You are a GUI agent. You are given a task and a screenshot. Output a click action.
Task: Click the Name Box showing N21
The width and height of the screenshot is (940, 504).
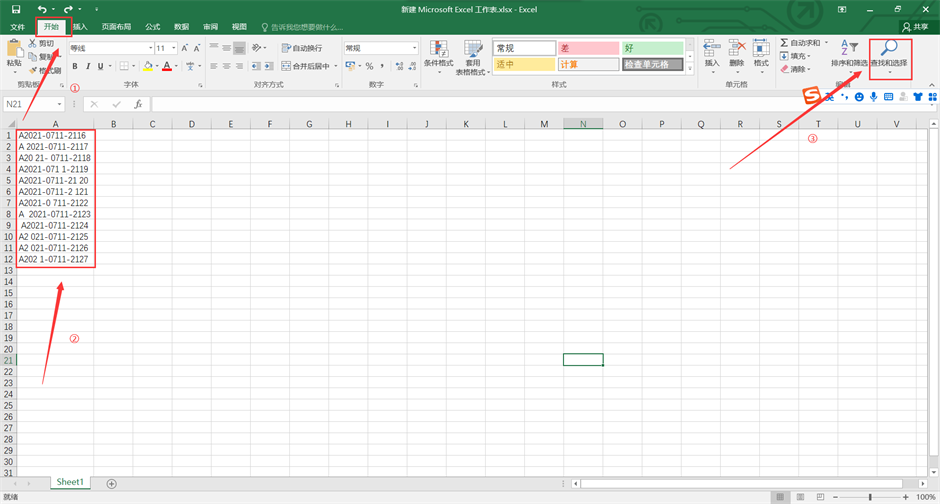30,104
